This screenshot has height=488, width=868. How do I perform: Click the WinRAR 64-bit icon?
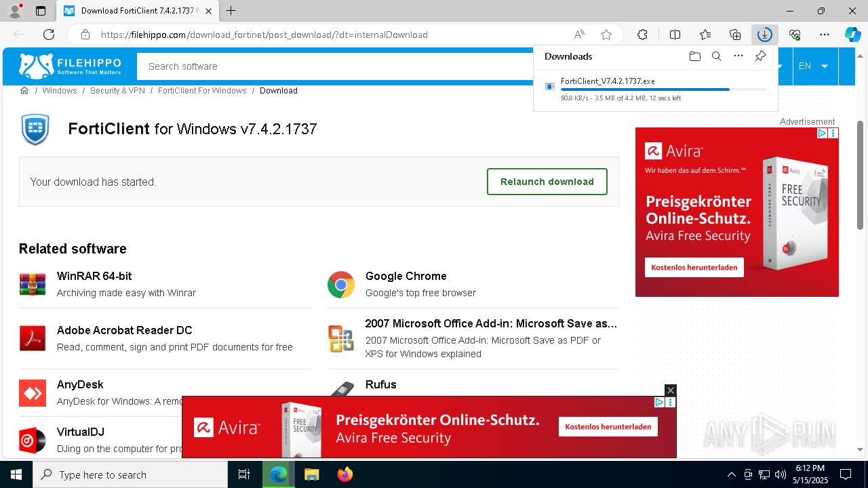(33, 284)
